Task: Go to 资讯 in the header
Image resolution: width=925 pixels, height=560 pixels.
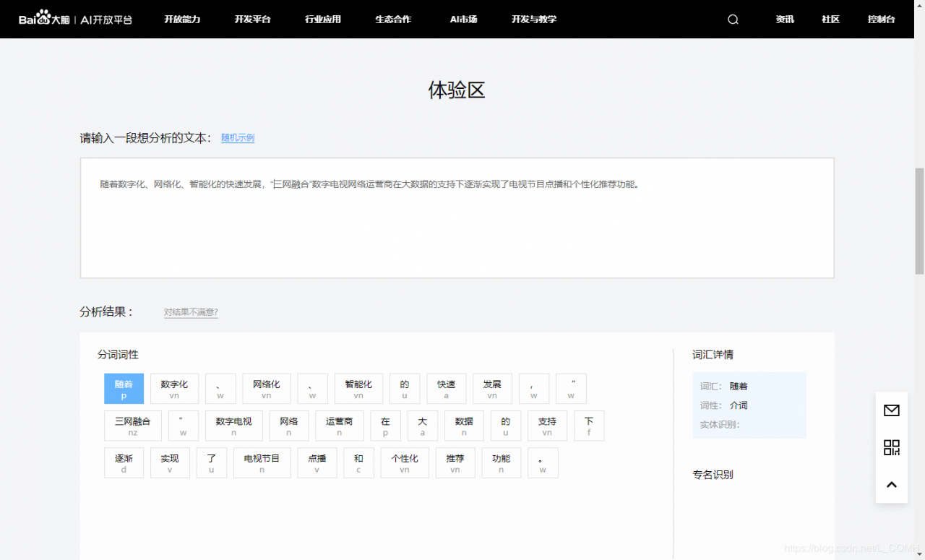Action: point(785,20)
